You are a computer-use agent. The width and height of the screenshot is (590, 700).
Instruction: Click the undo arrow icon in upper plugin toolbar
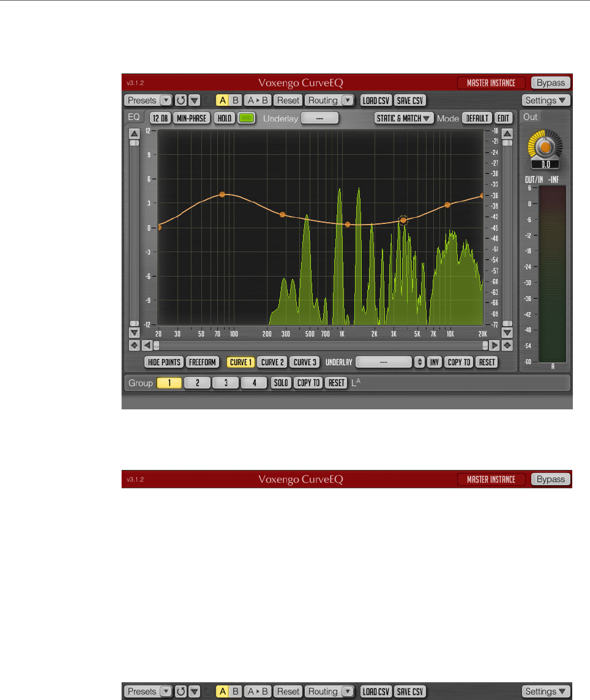pos(181,100)
